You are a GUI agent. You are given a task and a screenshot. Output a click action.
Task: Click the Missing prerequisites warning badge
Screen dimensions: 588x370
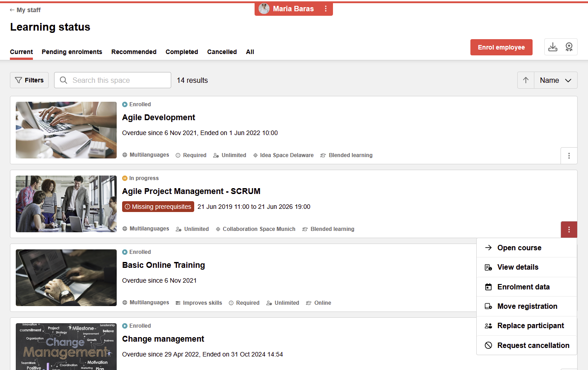[158, 207]
